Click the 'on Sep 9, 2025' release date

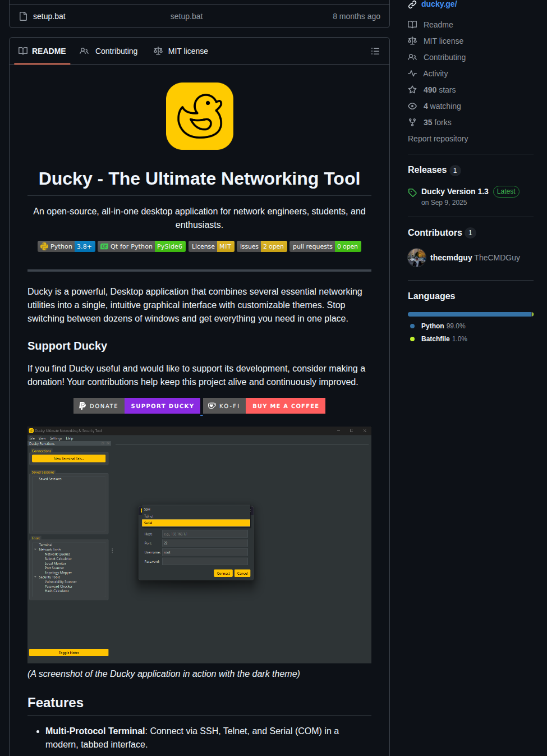[444, 203]
